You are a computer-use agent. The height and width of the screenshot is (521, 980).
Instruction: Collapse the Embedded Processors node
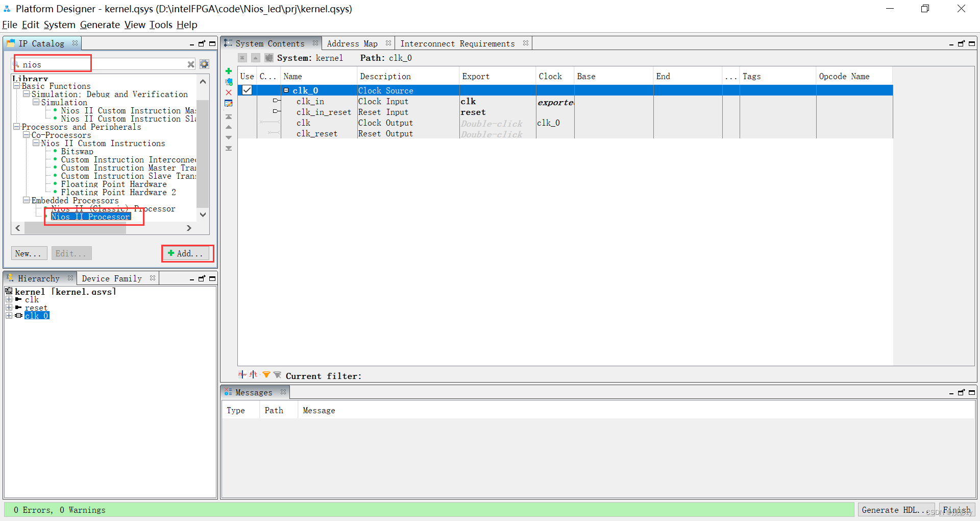click(26, 200)
